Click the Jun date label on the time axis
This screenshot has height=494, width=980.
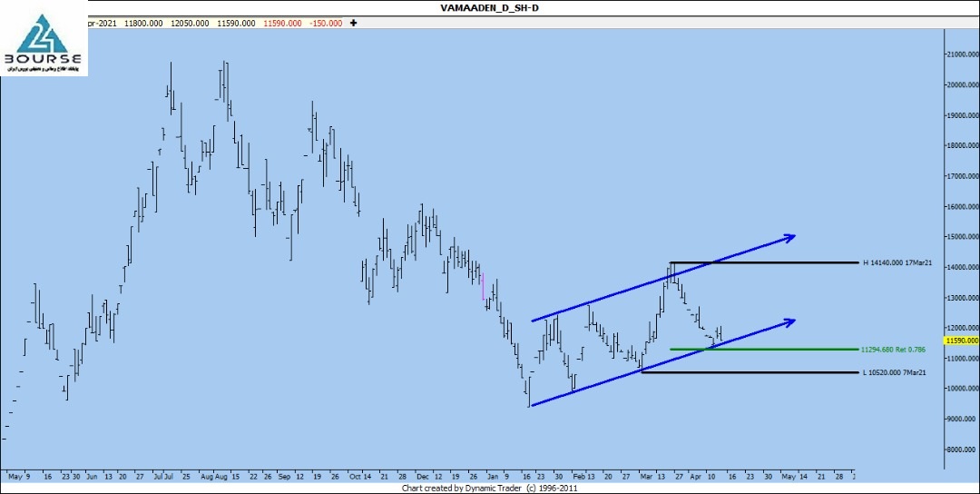[92, 477]
